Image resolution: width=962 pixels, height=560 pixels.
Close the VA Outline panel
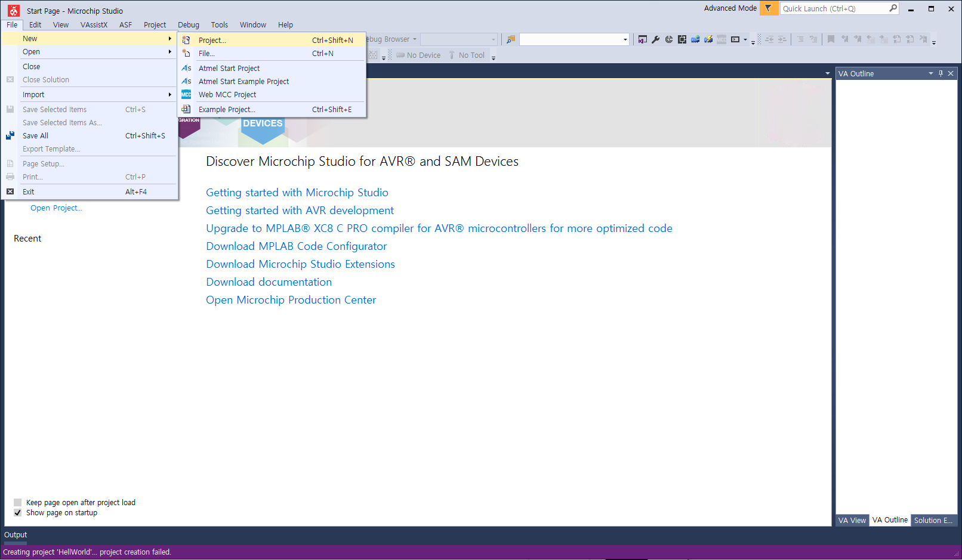(951, 73)
